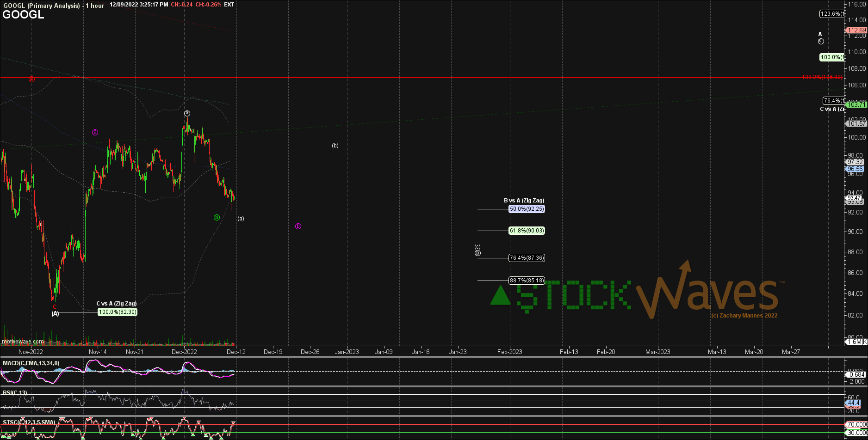Click the Mar-2023 date label
Screen dimensions: 868x440
click(x=658, y=352)
